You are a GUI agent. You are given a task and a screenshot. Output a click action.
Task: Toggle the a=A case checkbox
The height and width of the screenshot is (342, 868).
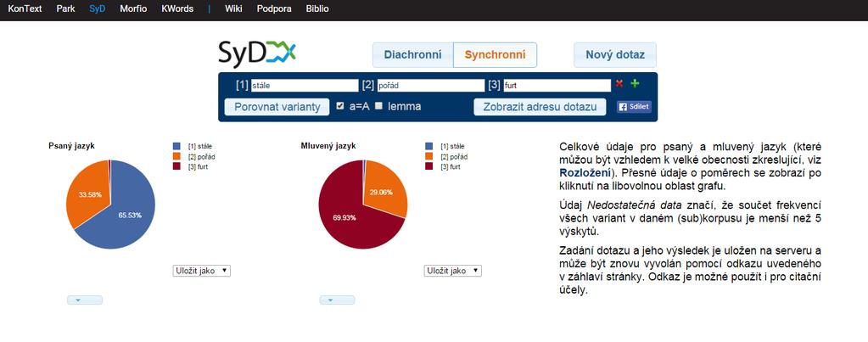[x=340, y=106]
